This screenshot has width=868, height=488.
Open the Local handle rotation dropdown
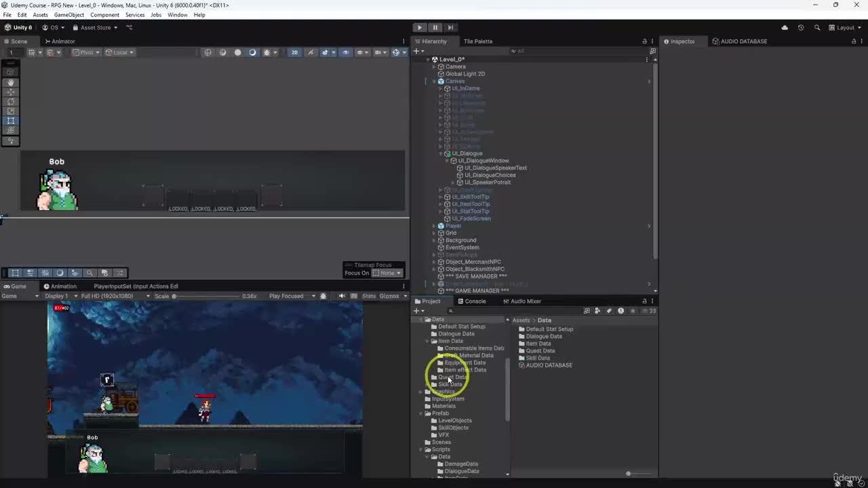(x=120, y=52)
